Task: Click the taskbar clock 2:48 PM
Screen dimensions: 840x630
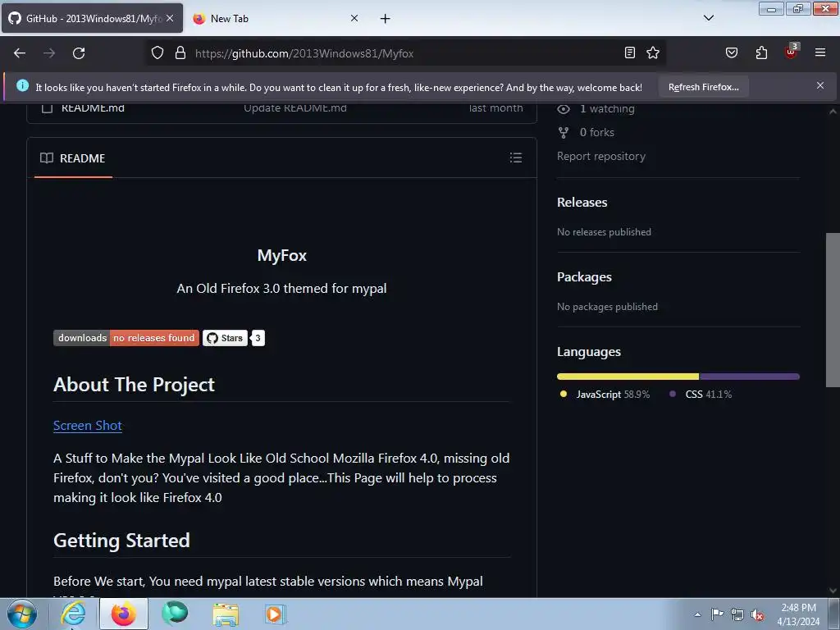Action: pos(798,614)
